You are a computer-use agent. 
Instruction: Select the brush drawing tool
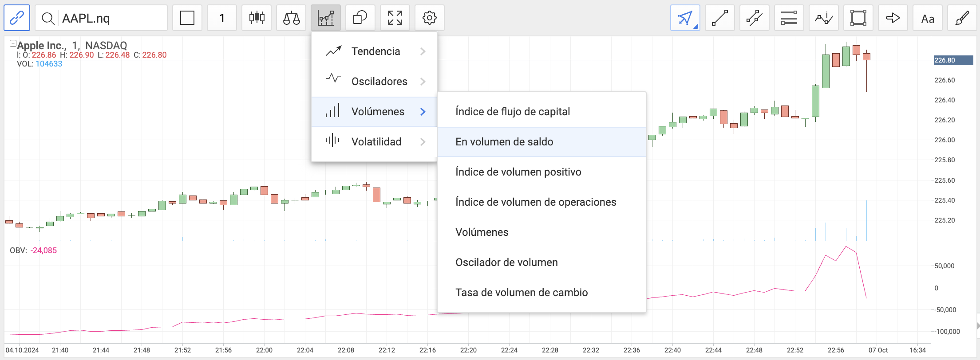962,18
